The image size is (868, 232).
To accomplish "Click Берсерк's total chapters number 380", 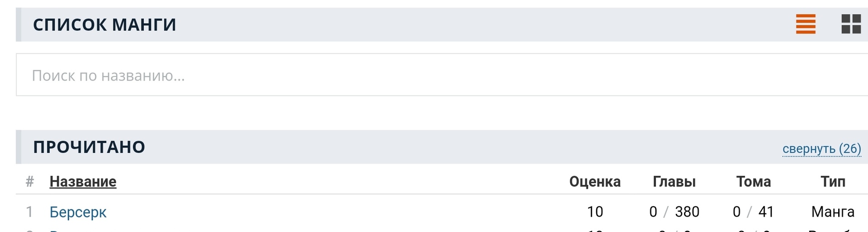I will (x=687, y=212).
